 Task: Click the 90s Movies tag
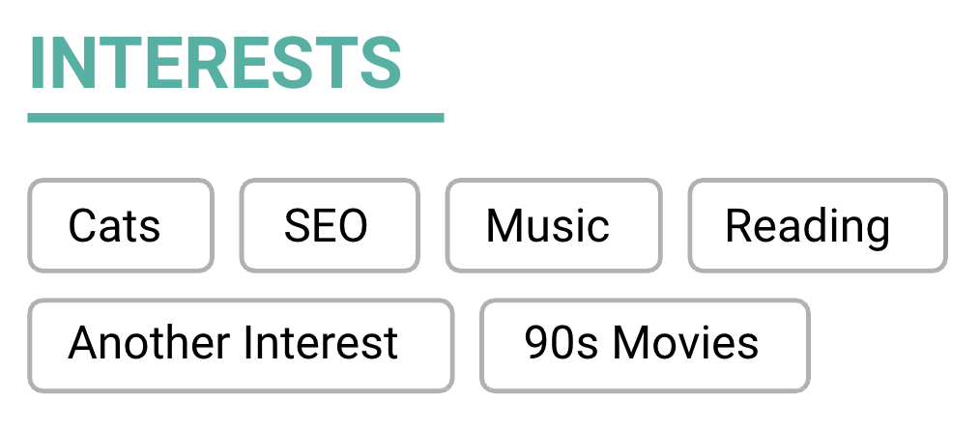coord(644,345)
